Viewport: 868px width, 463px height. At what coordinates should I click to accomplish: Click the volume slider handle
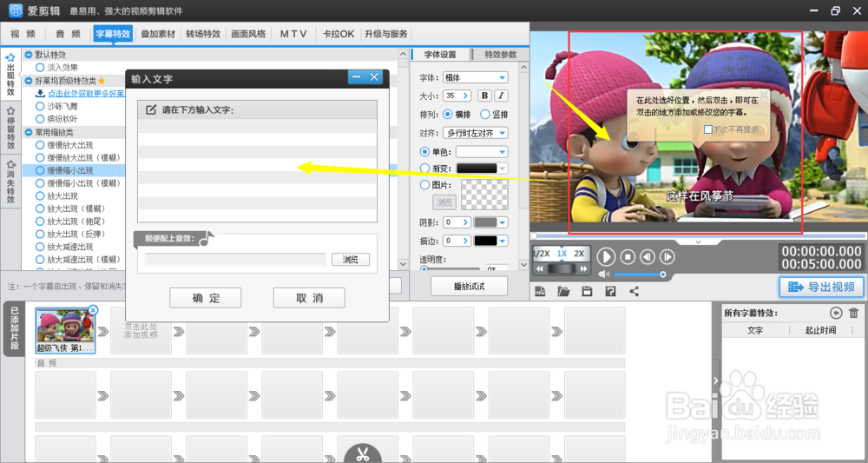pos(662,274)
